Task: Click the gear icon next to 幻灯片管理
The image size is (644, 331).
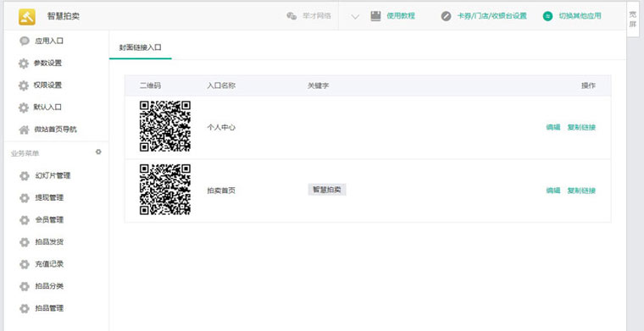Action: [25, 176]
